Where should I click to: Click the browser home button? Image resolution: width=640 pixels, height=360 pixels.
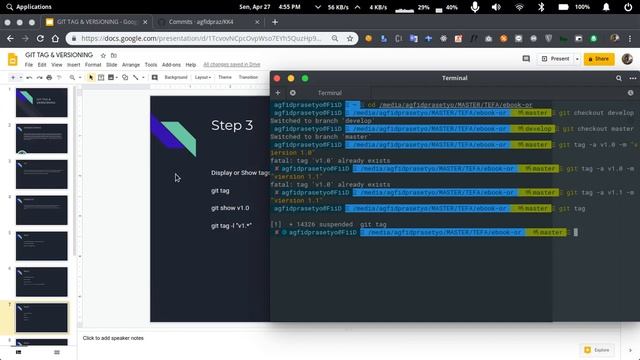pos(55,38)
